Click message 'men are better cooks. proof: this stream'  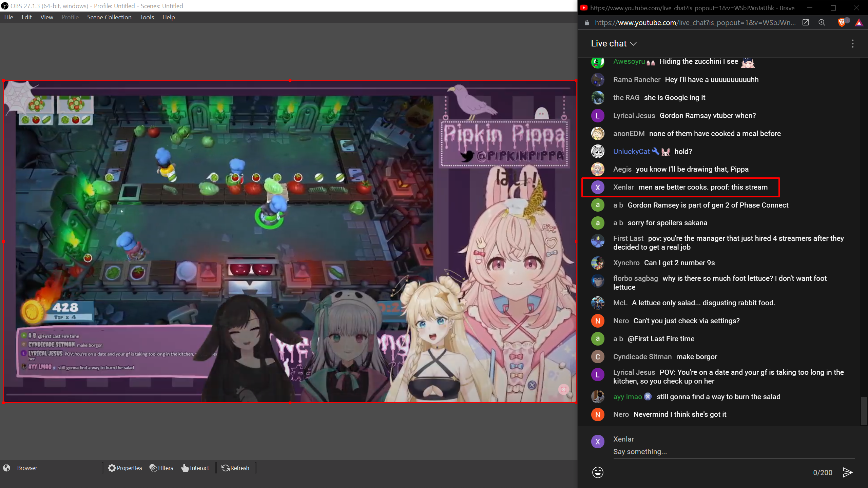(x=703, y=187)
